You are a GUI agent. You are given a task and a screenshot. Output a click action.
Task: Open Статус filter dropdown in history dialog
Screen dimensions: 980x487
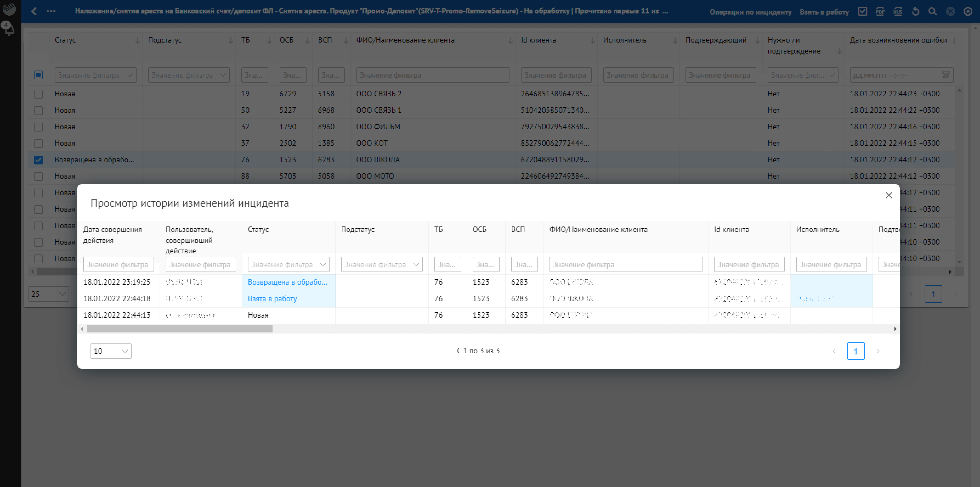point(288,264)
